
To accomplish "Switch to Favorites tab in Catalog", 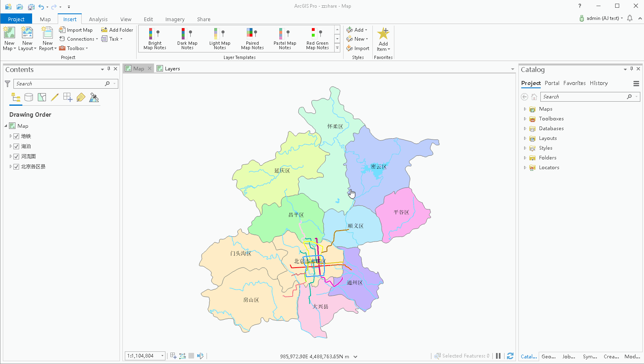I will point(574,83).
